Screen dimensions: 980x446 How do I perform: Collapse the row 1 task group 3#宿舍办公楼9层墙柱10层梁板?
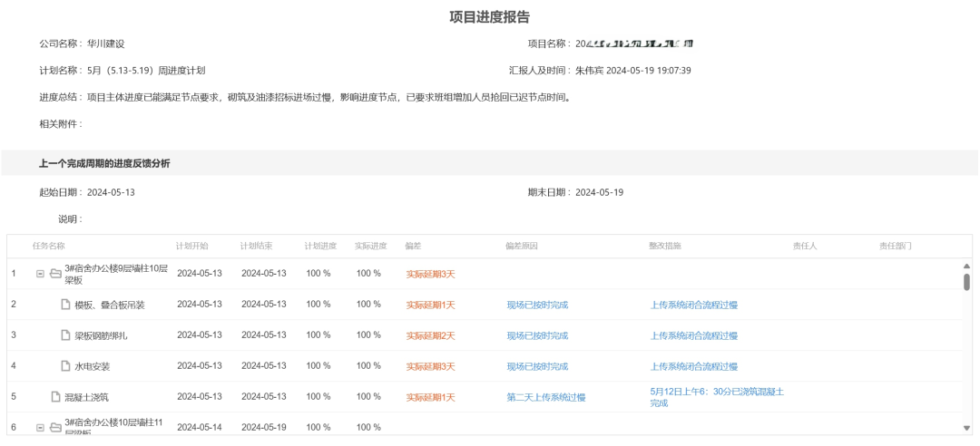point(40,274)
